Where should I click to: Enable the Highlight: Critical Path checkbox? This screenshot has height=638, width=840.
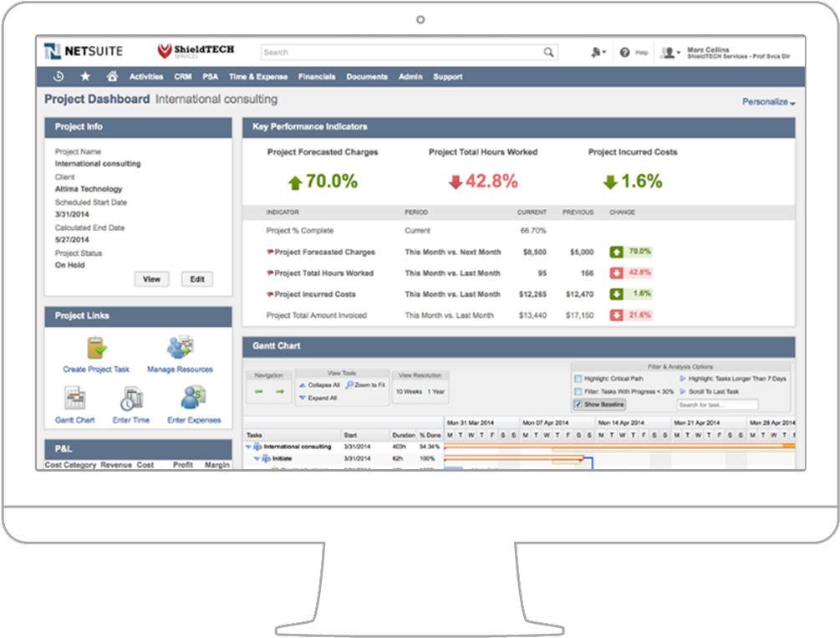[578, 376]
